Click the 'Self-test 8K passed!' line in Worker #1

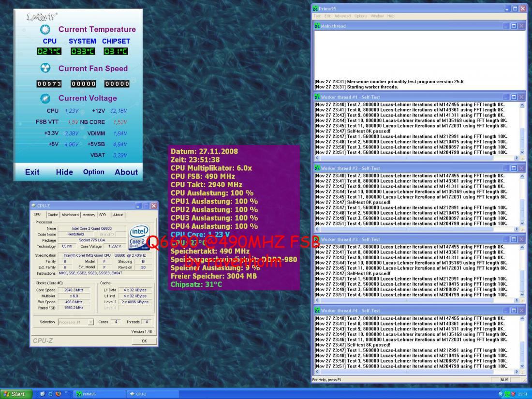point(353,131)
